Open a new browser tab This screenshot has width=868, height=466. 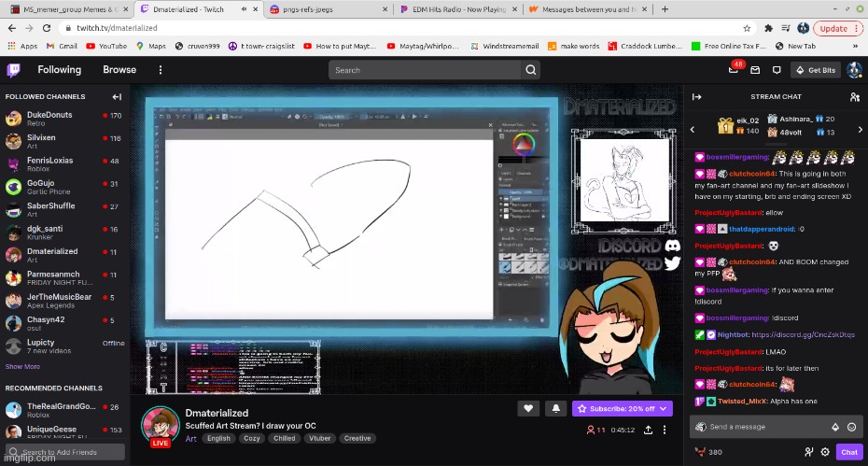pyautogui.click(x=665, y=9)
